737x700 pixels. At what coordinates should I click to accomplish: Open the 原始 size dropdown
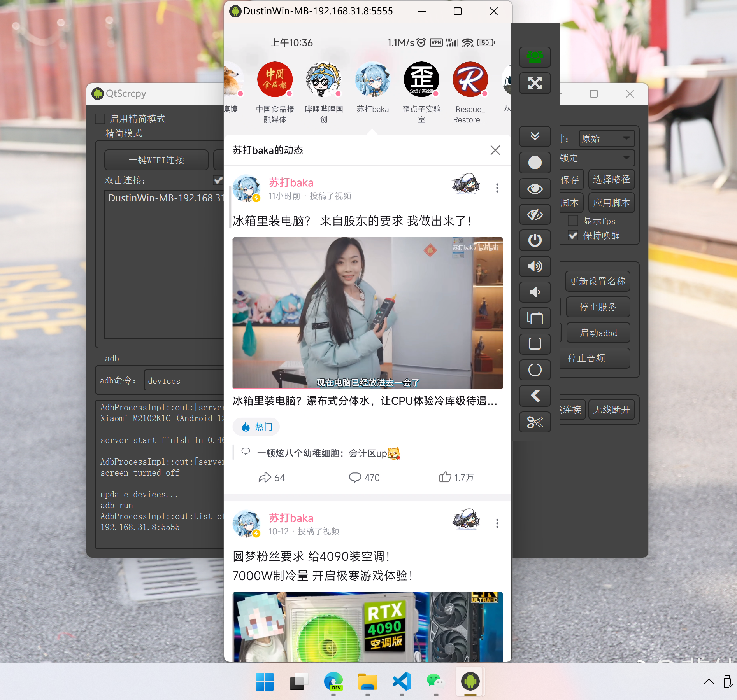pyautogui.click(x=606, y=138)
